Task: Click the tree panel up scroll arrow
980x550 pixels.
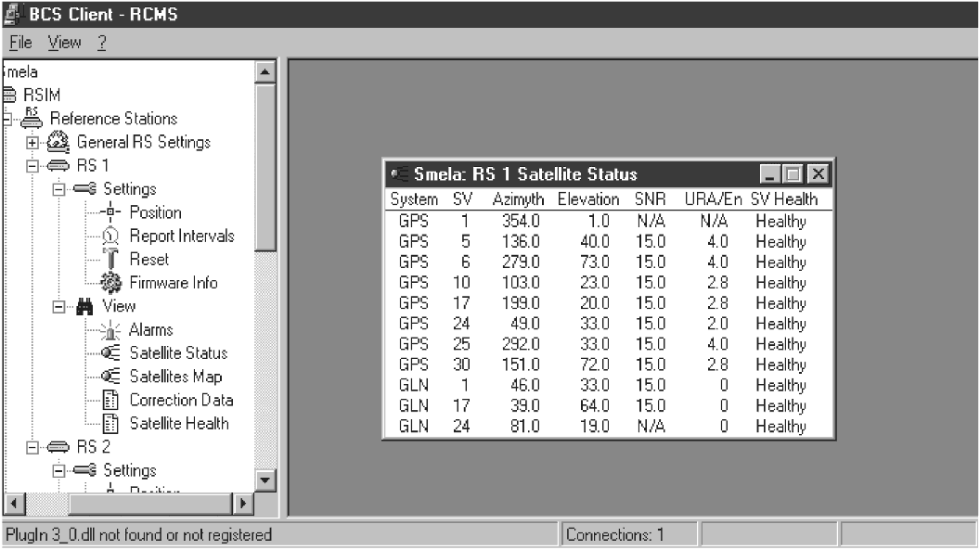Action: point(265,72)
